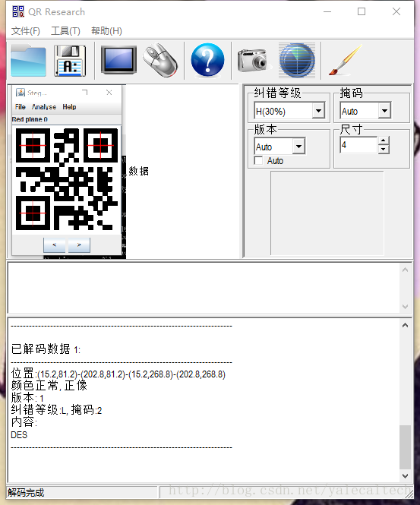Click the result pane scrollbar thumb
Viewport: 420px width, 505px height.
(405, 447)
